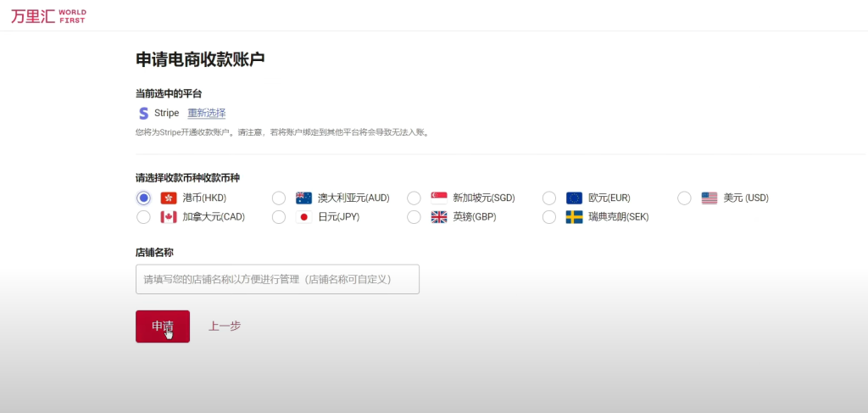The image size is (868, 413).
Task: Click the 欧元(EUR) currency label
Action: pyautogui.click(x=609, y=198)
